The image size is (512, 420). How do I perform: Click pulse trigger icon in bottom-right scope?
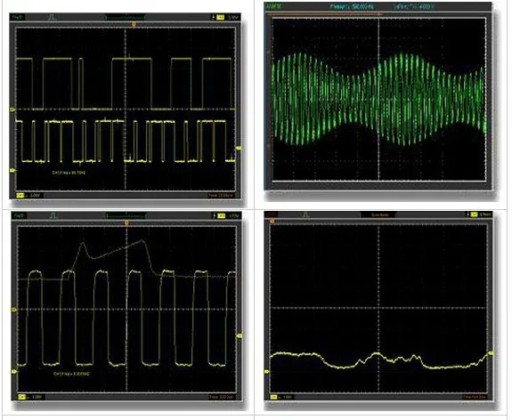coord(305,214)
